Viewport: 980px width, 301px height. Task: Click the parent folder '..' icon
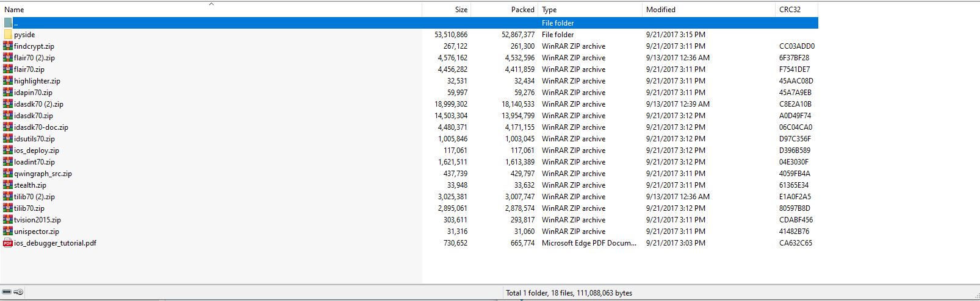(8, 23)
